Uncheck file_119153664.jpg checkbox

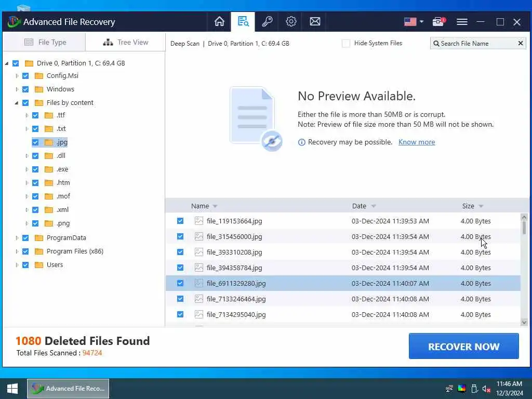click(180, 221)
